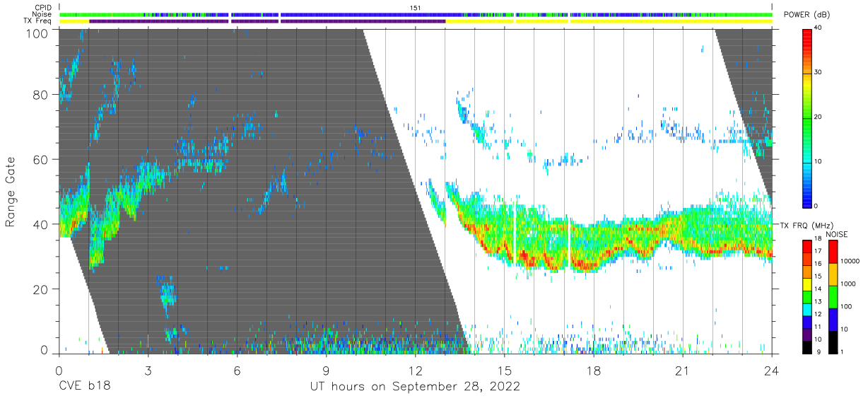
Task: Click the purple segment of TX Freq bar
Action: [267, 21]
